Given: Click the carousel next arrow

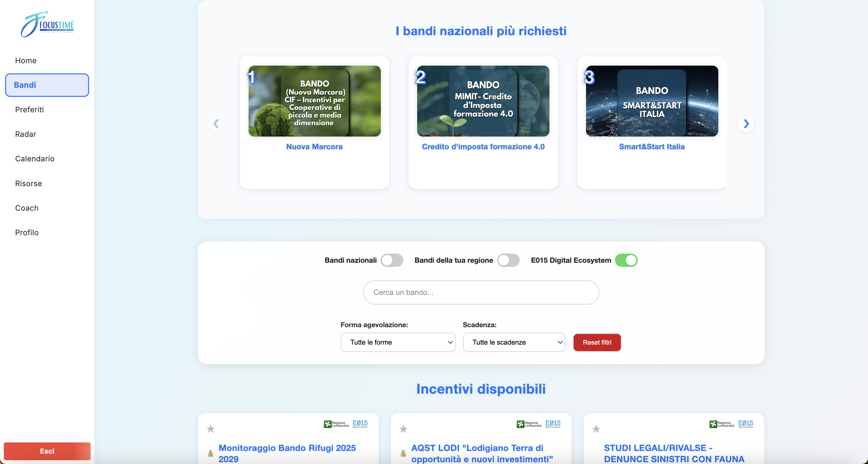Looking at the screenshot, I should click(746, 124).
